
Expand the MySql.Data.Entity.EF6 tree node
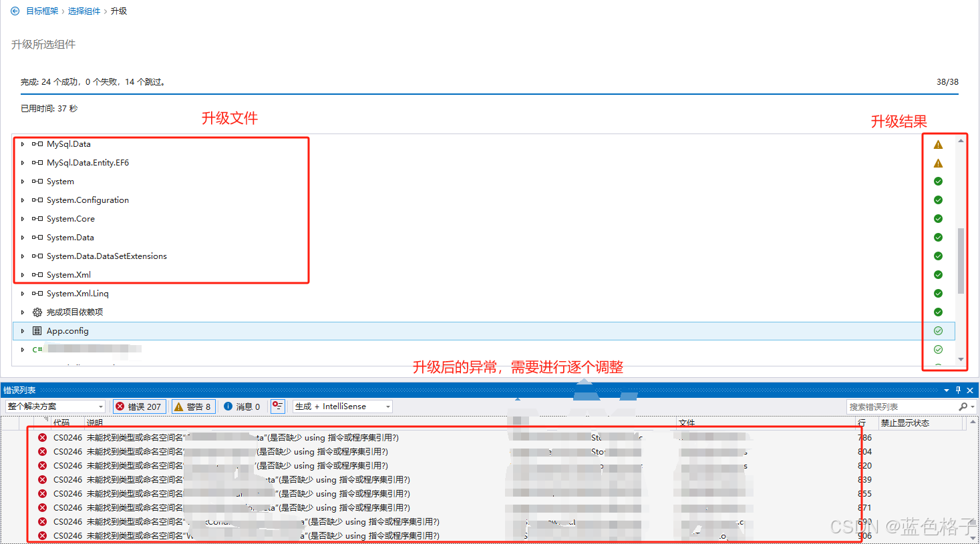pyautogui.click(x=23, y=163)
